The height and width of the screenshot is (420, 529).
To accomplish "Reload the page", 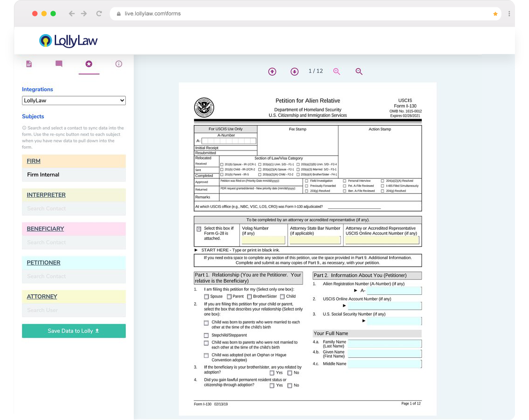I will pos(99,14).
